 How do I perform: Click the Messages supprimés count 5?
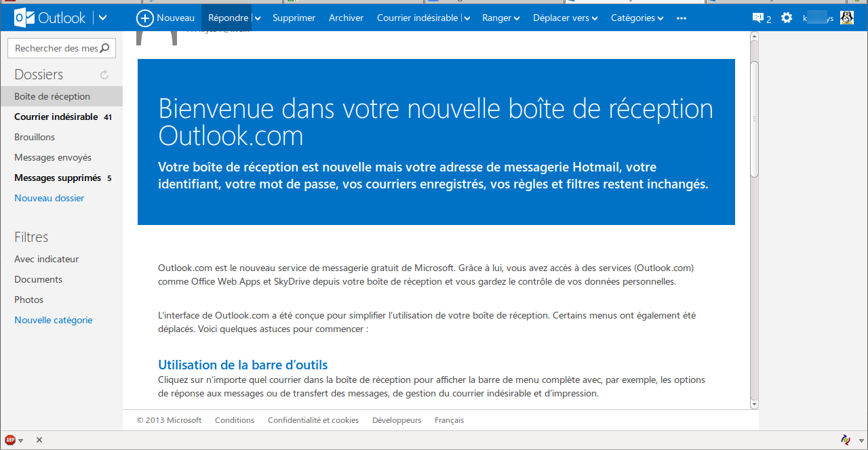109,178
